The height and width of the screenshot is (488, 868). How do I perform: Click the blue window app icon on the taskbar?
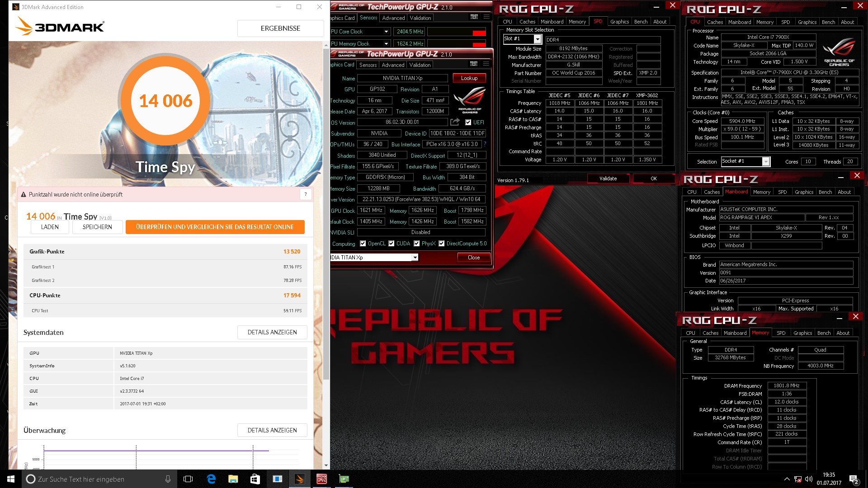(x=277, y=479)
